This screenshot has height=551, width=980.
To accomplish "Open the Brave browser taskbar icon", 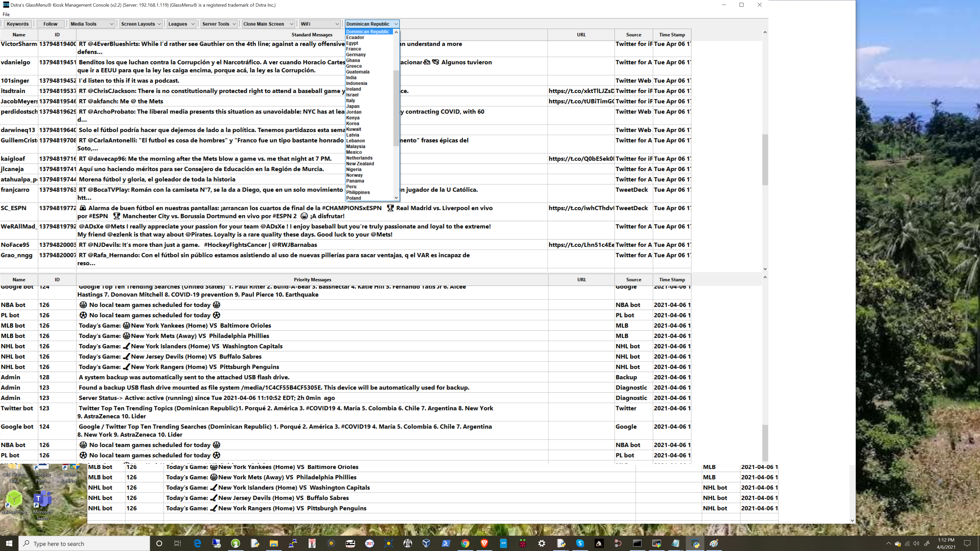I will [484, 543].
